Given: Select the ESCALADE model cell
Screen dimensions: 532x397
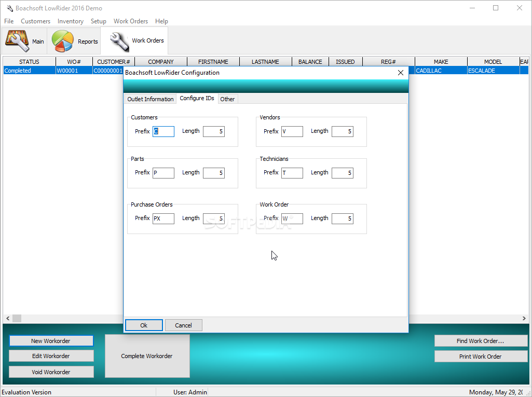Looking at the screenshot, I should coord(493,71).
